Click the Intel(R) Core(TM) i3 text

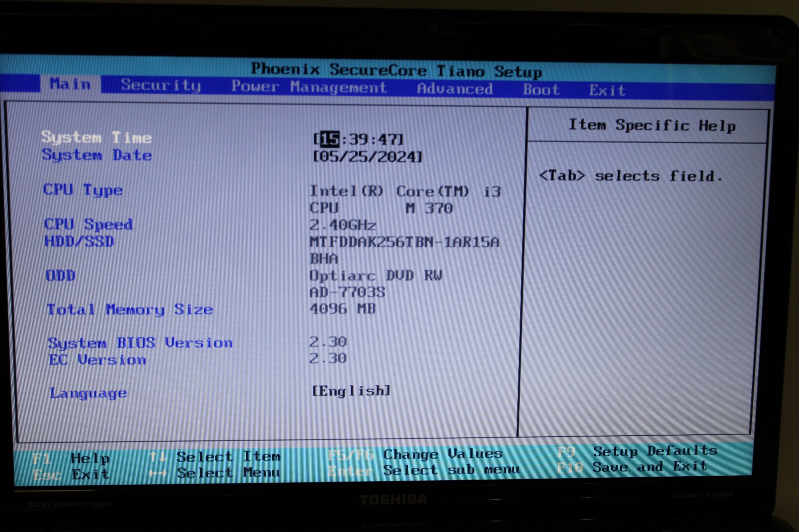coord(405,191)
